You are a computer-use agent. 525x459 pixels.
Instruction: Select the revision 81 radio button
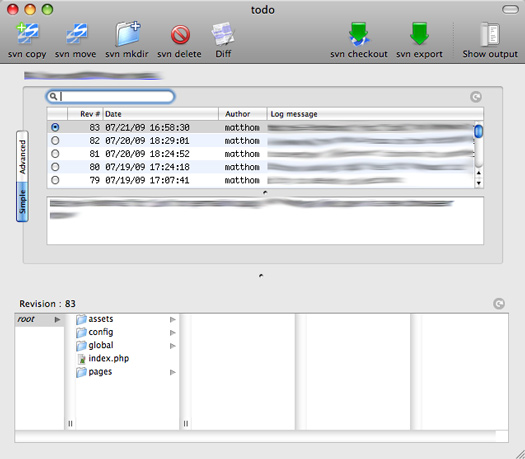point(55,154)
